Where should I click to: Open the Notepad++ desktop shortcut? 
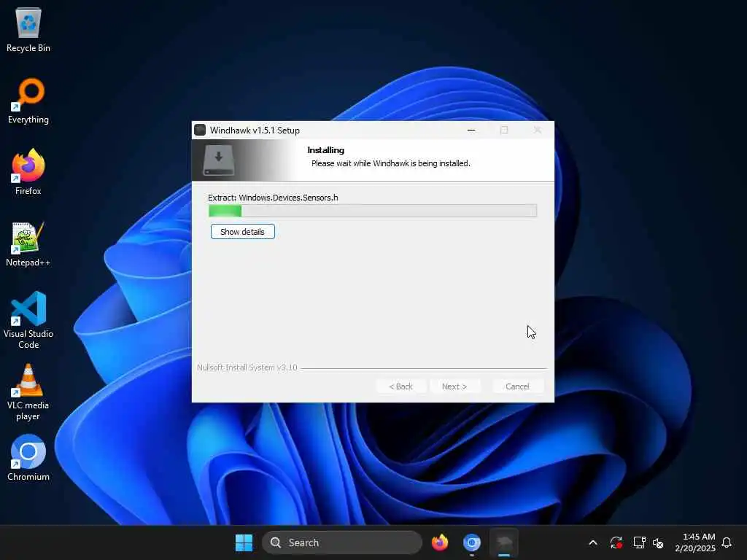[28, 244]
